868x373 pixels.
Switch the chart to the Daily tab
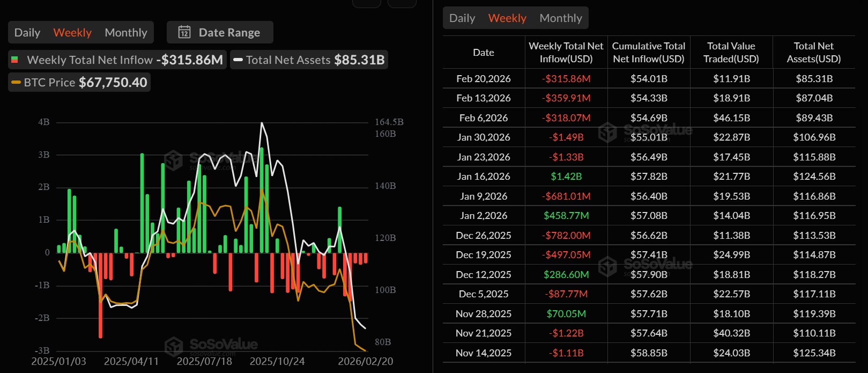[27, 33]
